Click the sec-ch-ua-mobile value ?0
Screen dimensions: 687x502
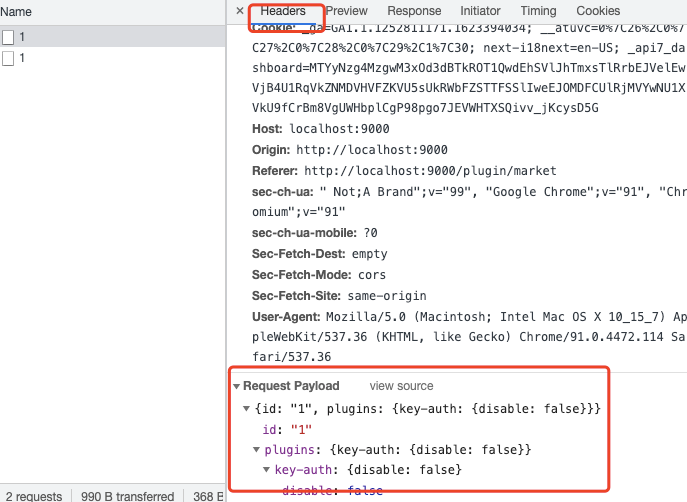pyautogui.click(x=370, y=233)
